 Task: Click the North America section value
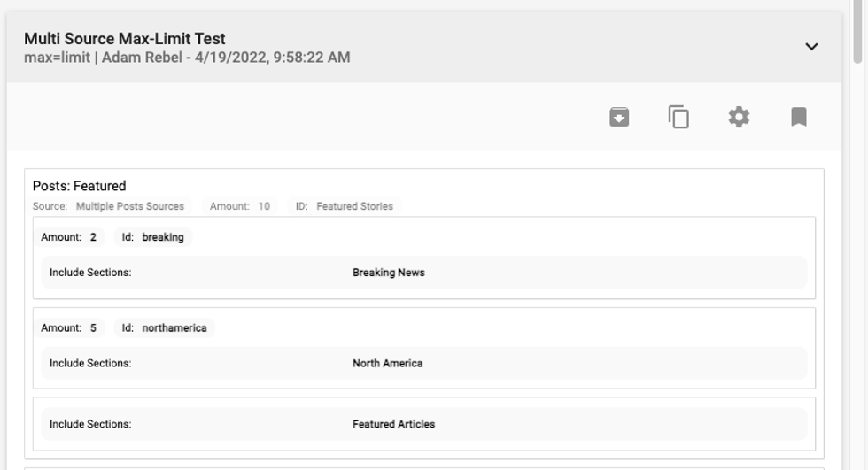tap(387, 363)
